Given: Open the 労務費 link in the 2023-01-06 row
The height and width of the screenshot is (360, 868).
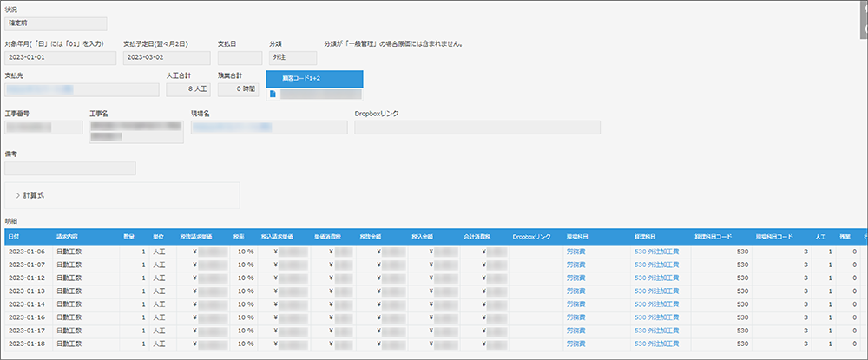Looking at the screenshot, I should (x=577, y=251).
